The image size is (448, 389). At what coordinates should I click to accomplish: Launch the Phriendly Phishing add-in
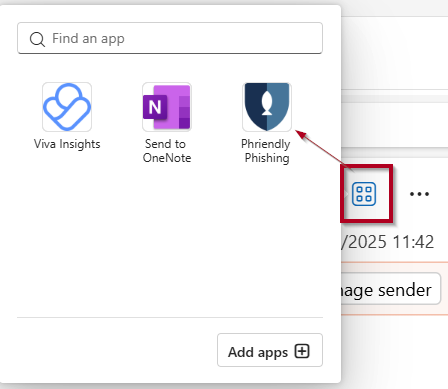coord(267,107)
